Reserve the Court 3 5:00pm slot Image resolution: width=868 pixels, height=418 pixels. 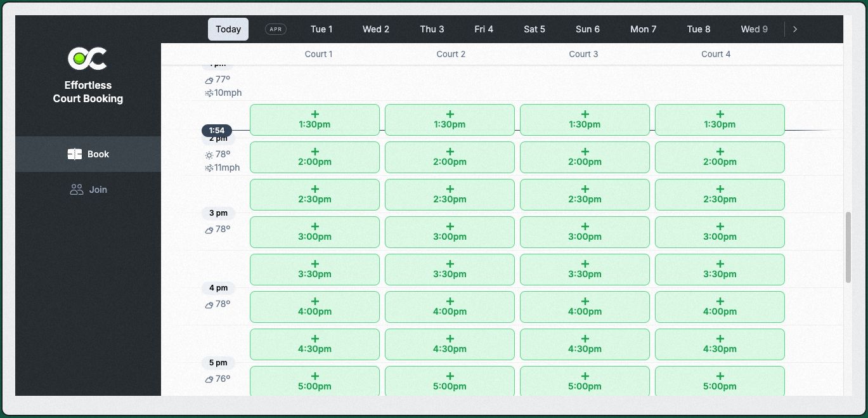point(585,381)
